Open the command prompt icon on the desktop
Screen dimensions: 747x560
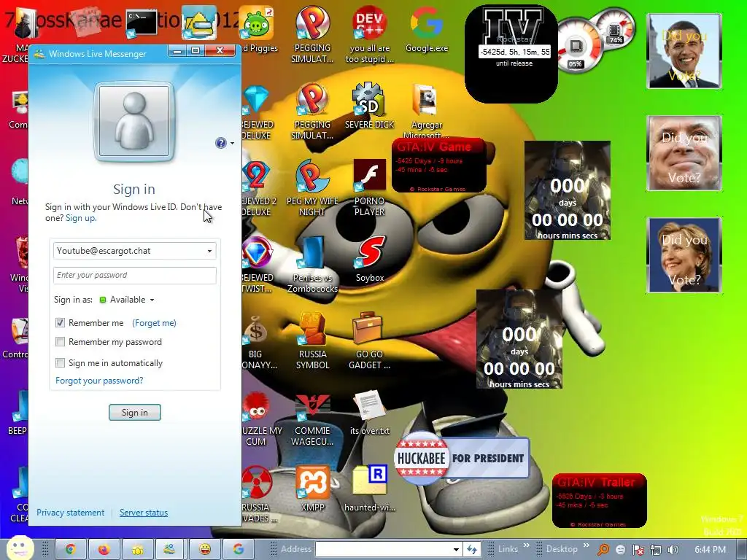coord(142,23)
